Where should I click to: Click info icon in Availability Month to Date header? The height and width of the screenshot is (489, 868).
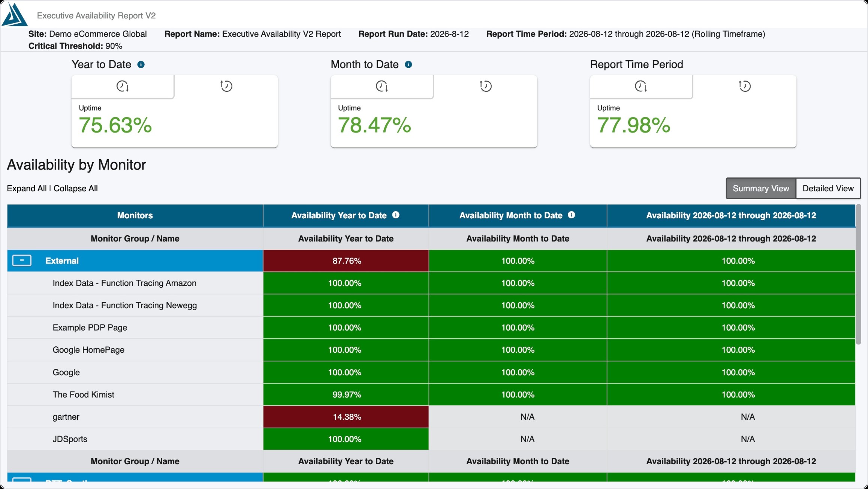tap(572, 215)
